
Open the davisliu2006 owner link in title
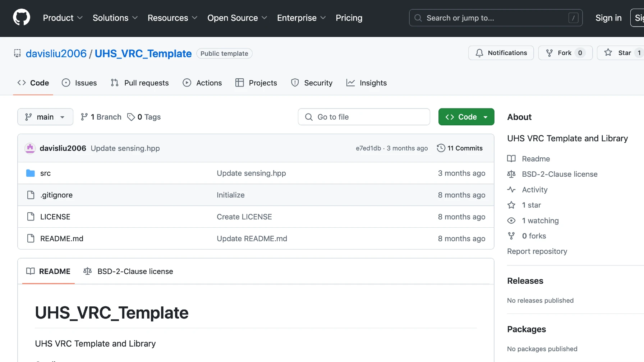tap(56, 54)
